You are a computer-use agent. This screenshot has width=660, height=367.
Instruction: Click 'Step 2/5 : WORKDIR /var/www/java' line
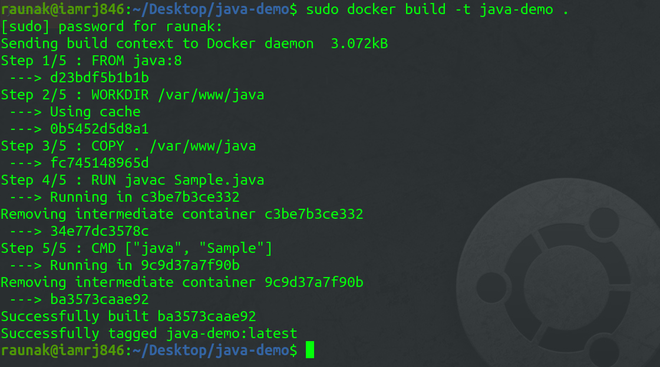[x=133, y=95]
